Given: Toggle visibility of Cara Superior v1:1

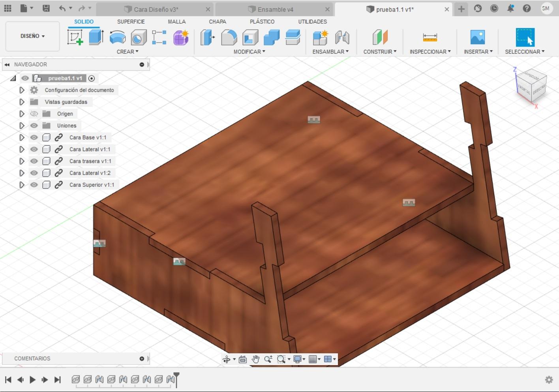Looking at the screenshot, I should 34,185.
